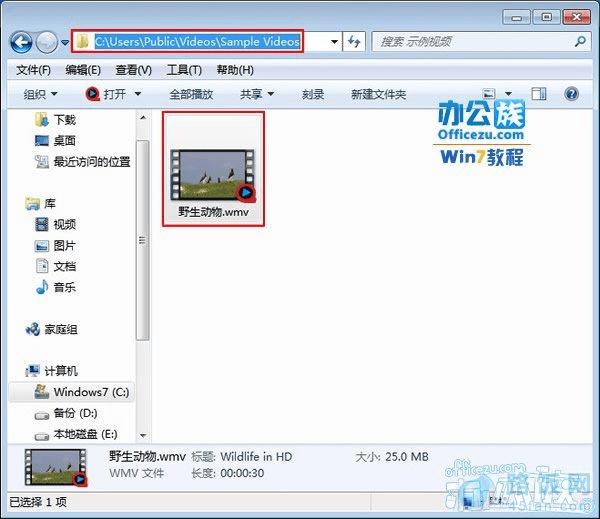Go back with the Back arrow button
The width and height of the screenshot is (600, 519).
21,42
